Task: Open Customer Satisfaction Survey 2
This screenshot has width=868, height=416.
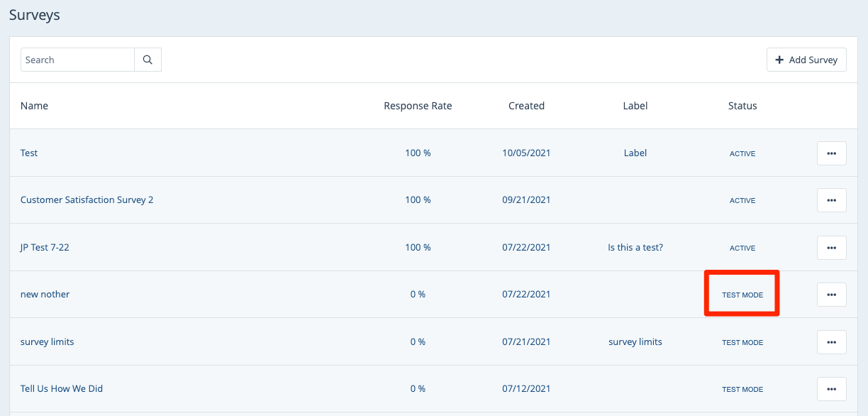Action: 87,200
